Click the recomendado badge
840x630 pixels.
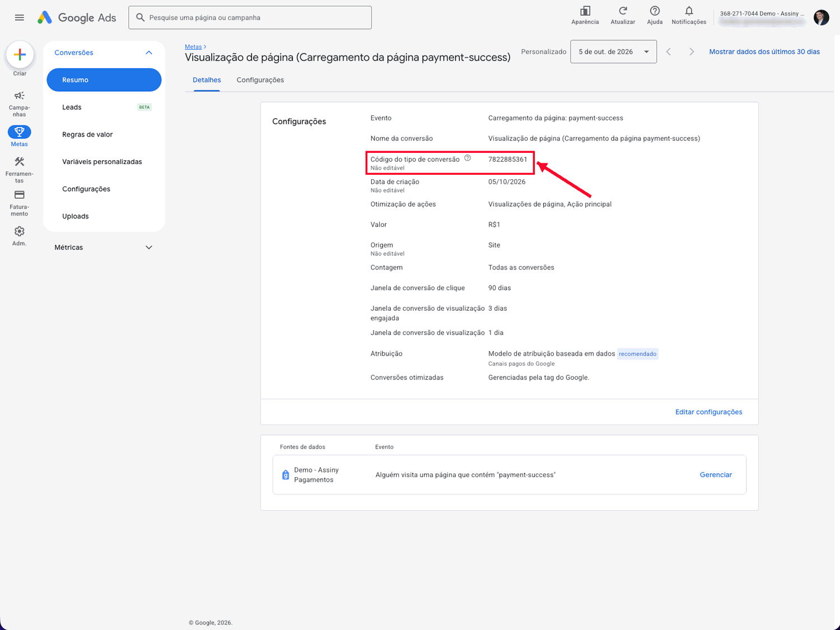[x=637, y=354]
